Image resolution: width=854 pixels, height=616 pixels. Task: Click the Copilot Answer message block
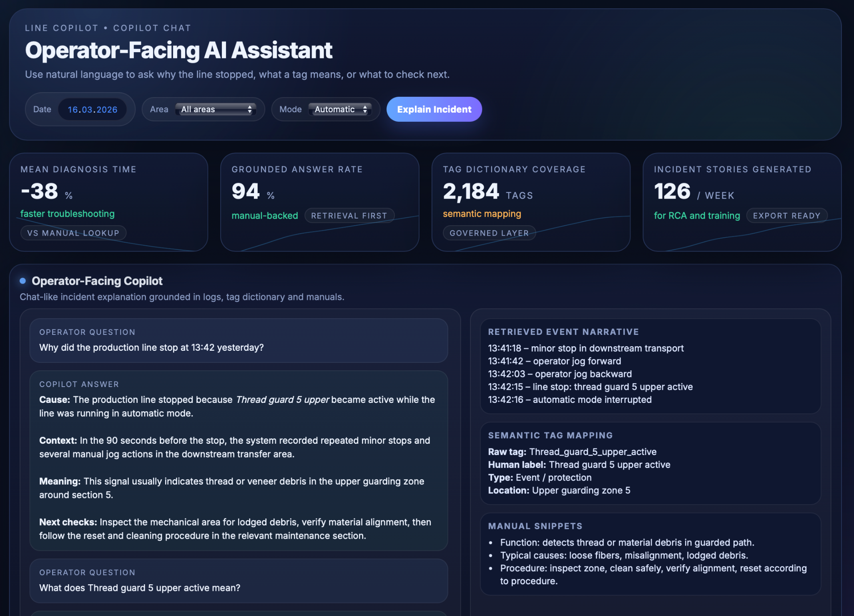[x=239, y=460]
